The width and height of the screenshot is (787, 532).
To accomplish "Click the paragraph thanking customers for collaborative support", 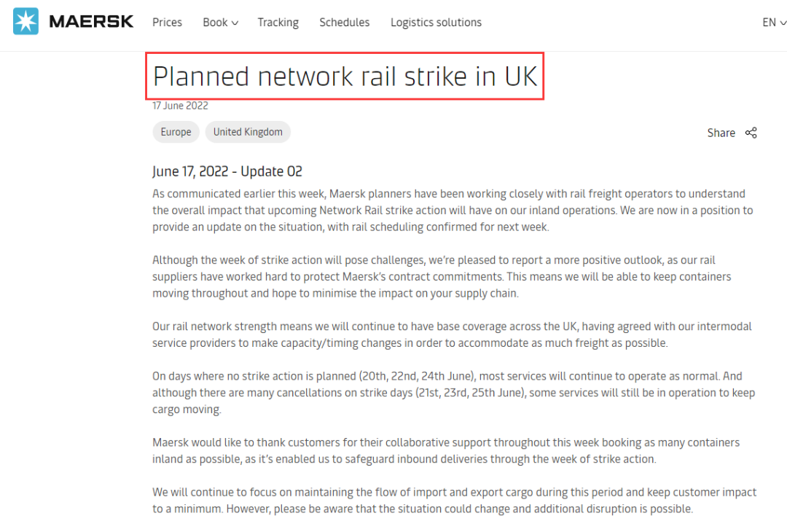I will 445,450.
